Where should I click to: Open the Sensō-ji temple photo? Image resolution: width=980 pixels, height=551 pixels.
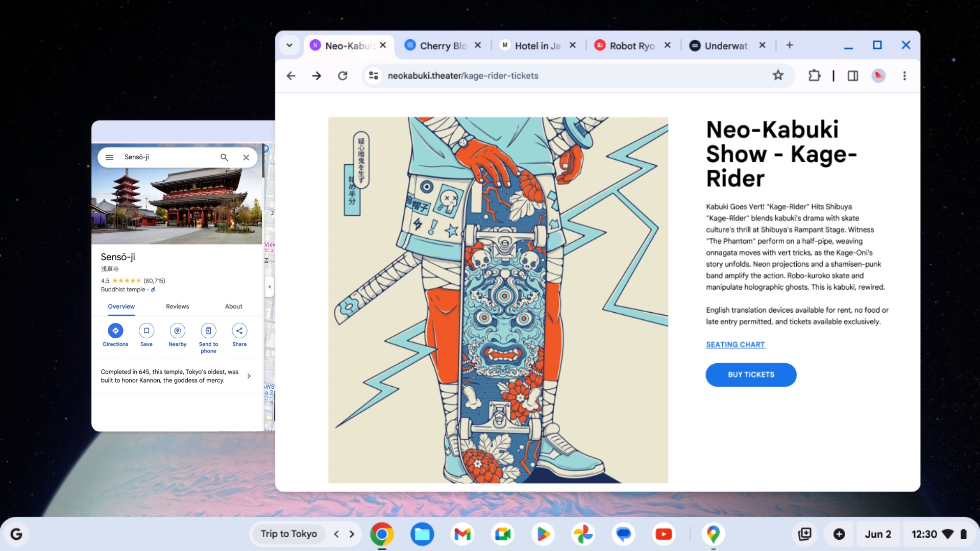[177, 204]
